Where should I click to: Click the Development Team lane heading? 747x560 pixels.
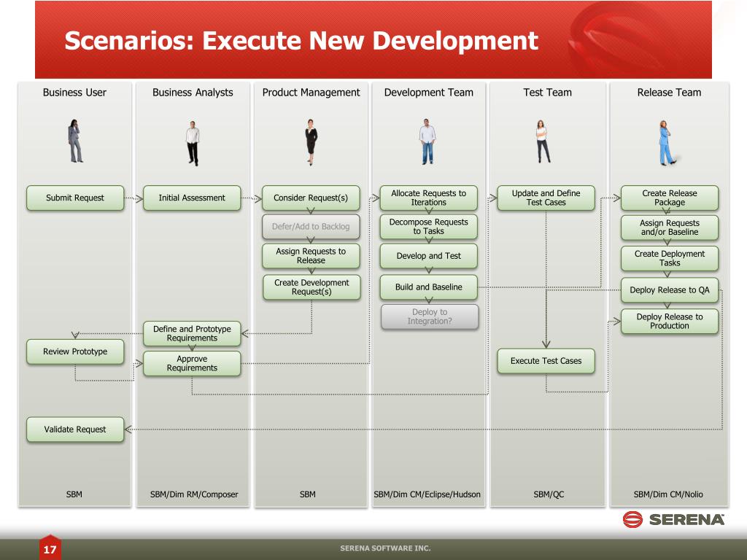(429, 93)
